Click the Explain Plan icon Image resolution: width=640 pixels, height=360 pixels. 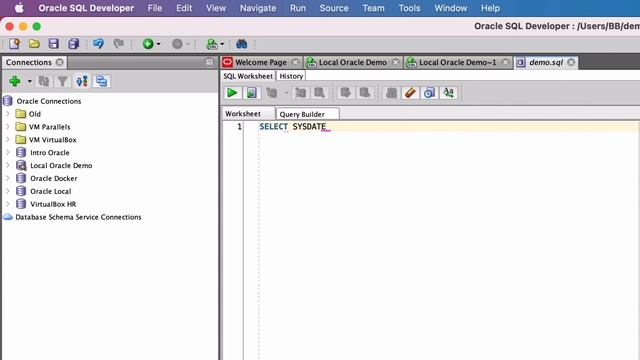pyautogui.click(x=271, y=93)
